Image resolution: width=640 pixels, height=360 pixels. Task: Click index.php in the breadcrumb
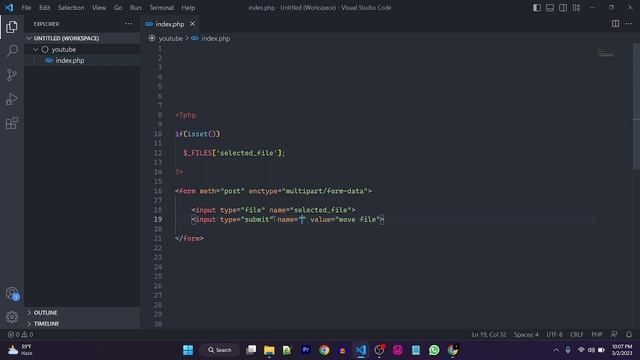click(x=216, y=38)
